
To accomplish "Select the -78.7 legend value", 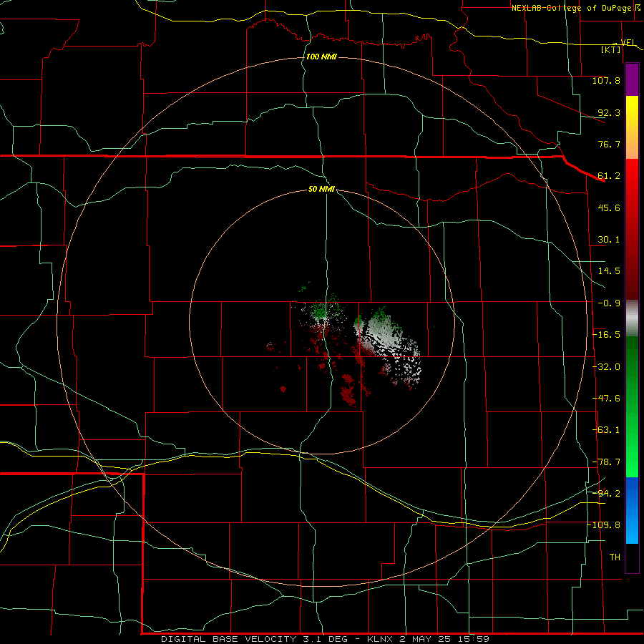I will click(x=606, y=462).
